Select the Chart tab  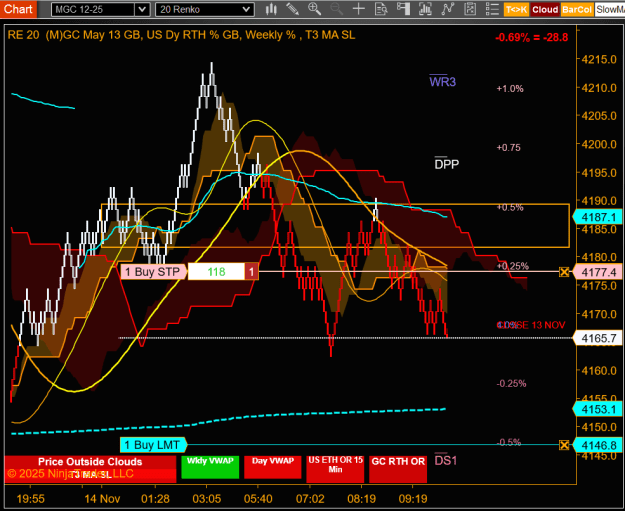(18, 9)
